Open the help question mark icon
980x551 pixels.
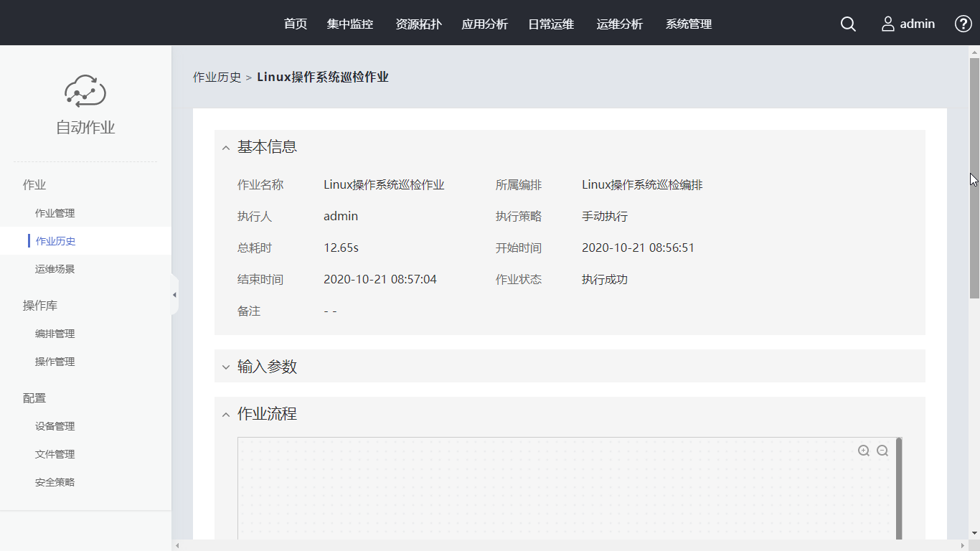coord(963,24)
